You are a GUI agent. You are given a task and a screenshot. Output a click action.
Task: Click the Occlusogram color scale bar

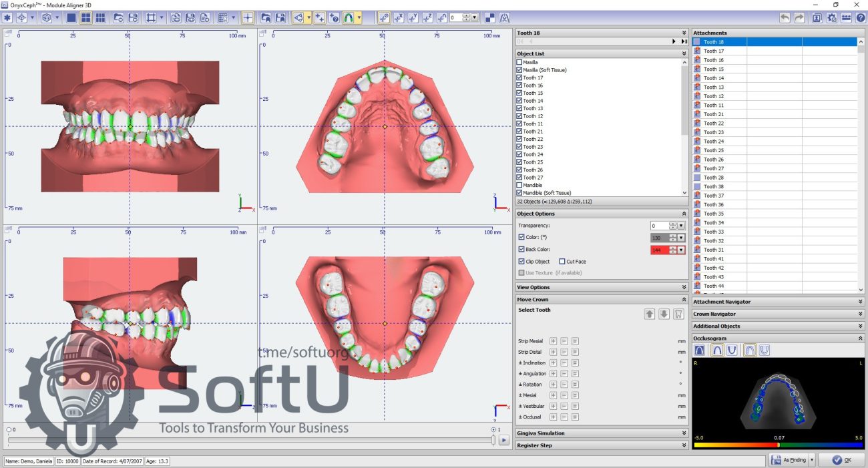click(779, 445)
